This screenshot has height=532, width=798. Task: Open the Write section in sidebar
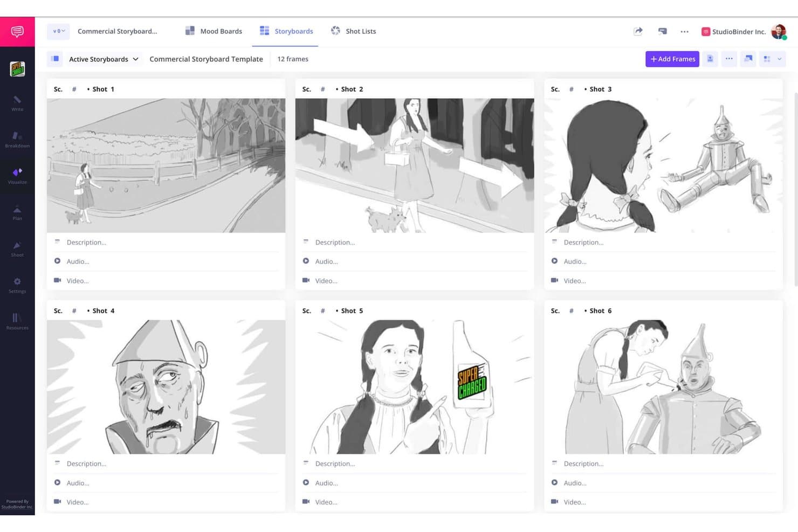click(17, 103)
